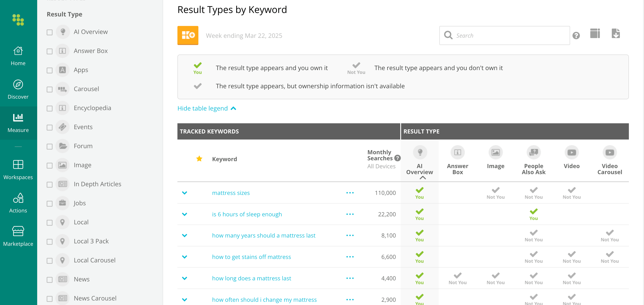Click the Forum folder filter icon
The height and width of the screenshot is (305, 644).
(x=62, y=146)
